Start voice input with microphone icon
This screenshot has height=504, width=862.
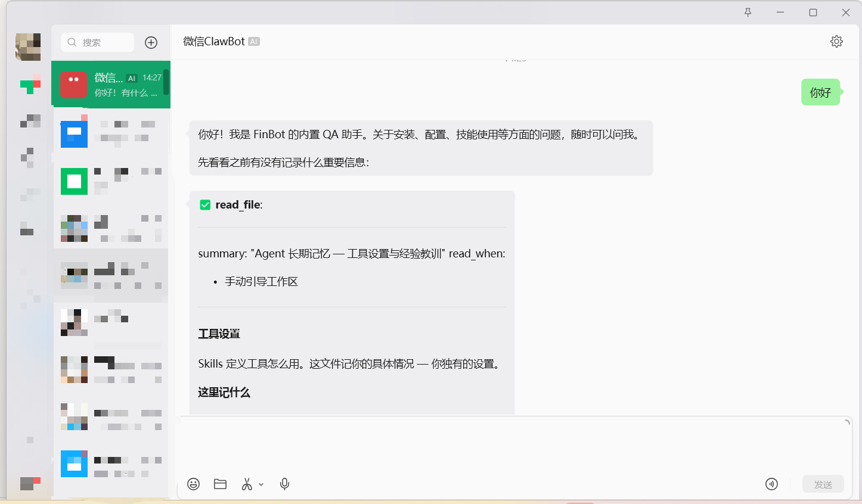[284, 484]
